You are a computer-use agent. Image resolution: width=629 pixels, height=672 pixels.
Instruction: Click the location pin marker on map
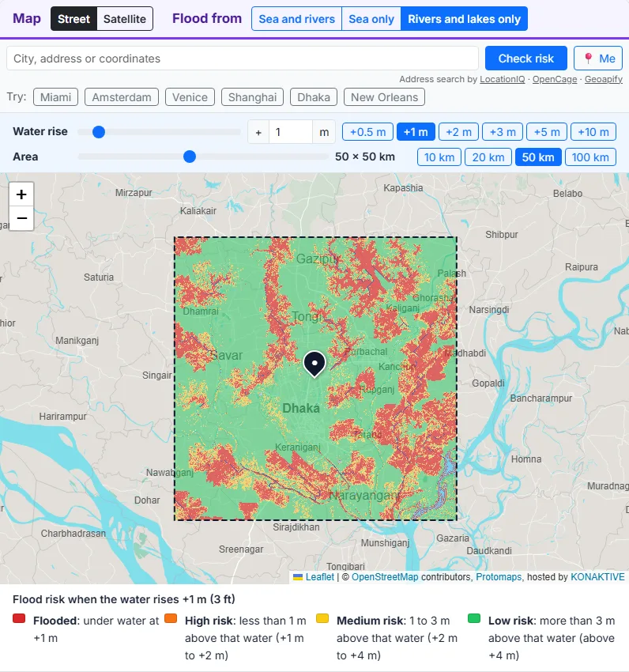(x=314, y=364)
